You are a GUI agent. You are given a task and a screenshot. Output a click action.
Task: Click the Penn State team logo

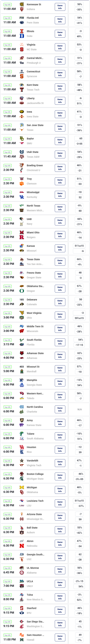click(x=22, y=22)
